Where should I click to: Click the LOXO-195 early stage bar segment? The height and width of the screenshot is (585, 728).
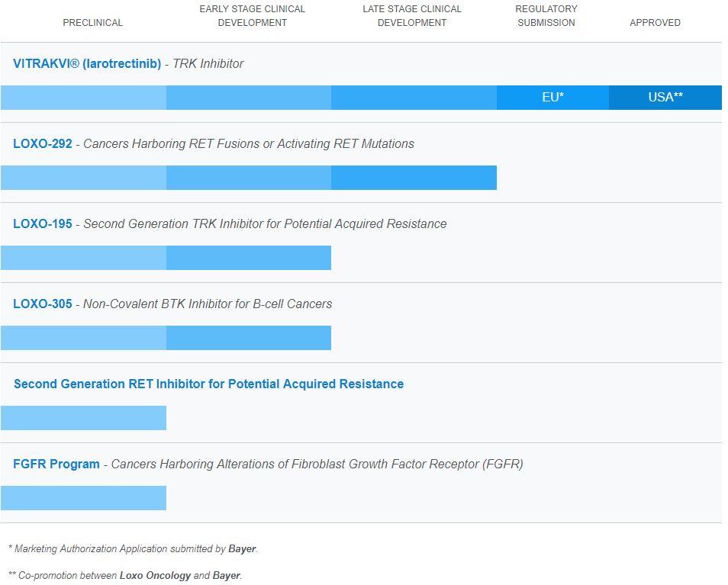tap(249, 258)
